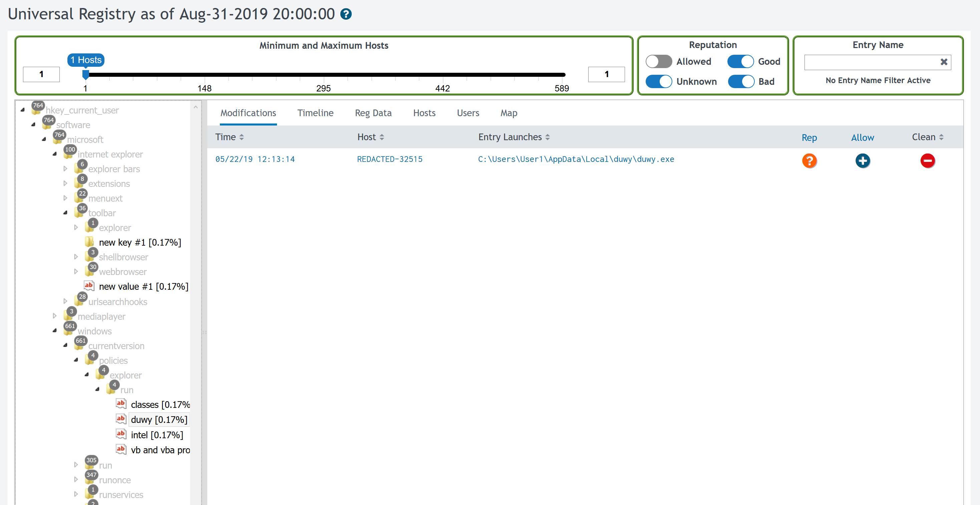
Task: Collapse the microsoft tree node
Action: pos(44,139)
